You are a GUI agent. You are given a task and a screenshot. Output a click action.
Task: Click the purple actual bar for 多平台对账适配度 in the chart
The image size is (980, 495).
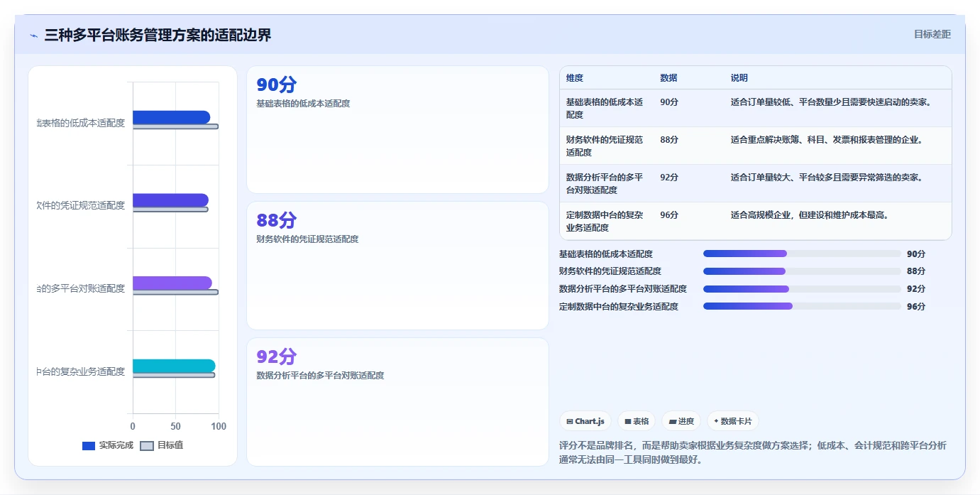pyautogui.click(x=172, y=283)
